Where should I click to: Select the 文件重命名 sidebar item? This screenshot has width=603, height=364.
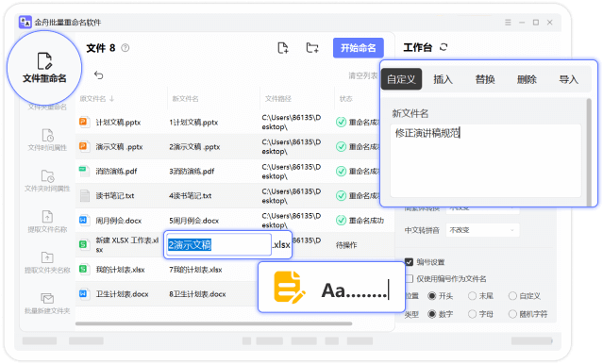[x=44, y=68]
